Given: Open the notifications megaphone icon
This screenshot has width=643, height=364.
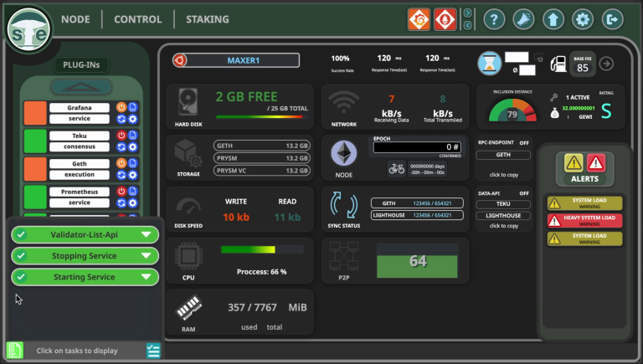Looking at the screenshot, I should [523, 19].
